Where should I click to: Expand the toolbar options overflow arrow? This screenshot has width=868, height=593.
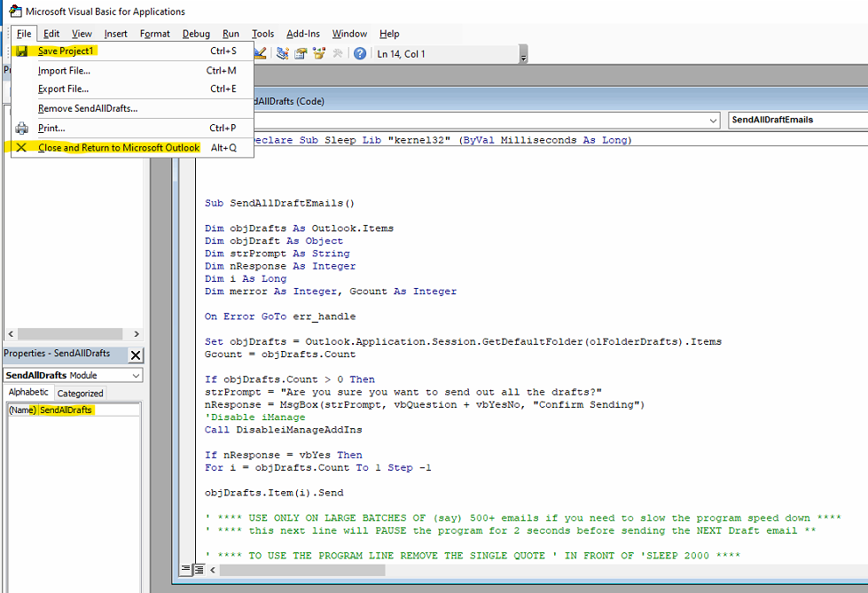[523, 57]
